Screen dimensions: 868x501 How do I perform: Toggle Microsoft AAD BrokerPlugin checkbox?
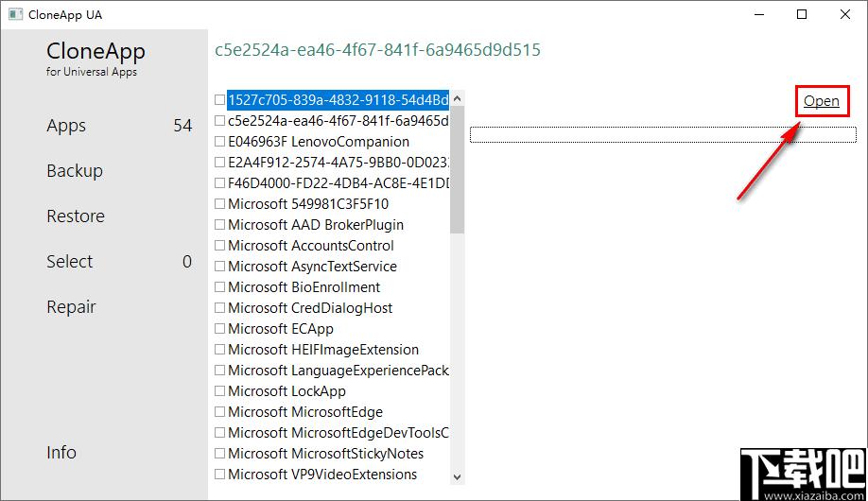pyautogui.click(x=219, y=224)
